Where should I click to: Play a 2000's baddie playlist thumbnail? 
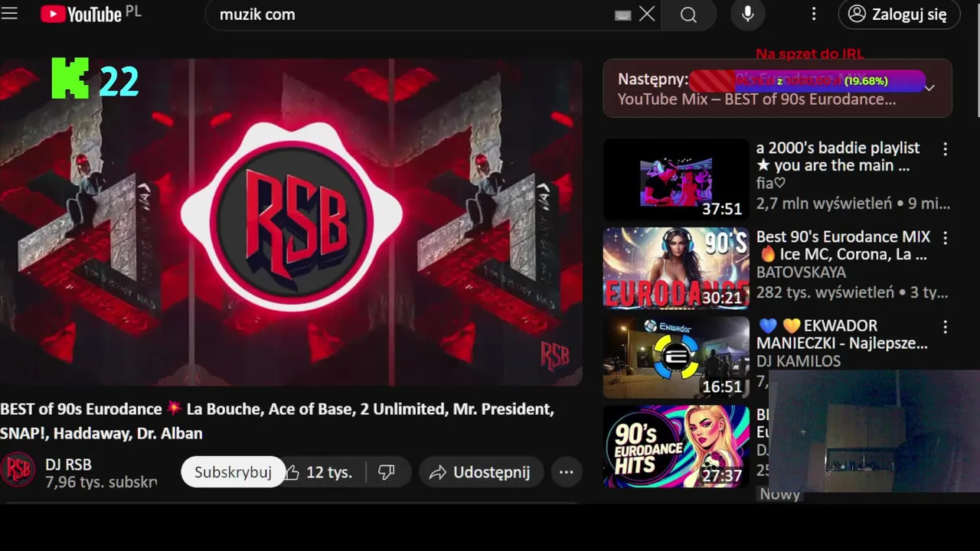[x=676, y=180]
